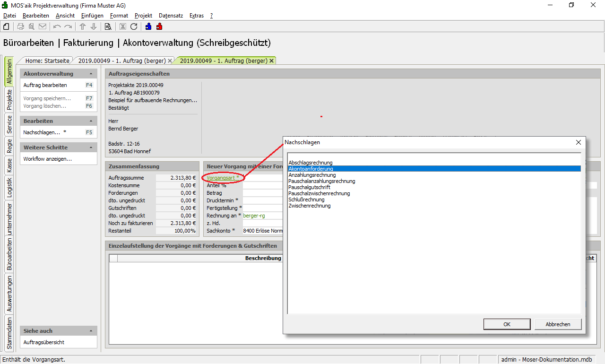Collapse the Weitere Schritte section
605x364 pixels.
pyautogui.click(x=91, y=147)
